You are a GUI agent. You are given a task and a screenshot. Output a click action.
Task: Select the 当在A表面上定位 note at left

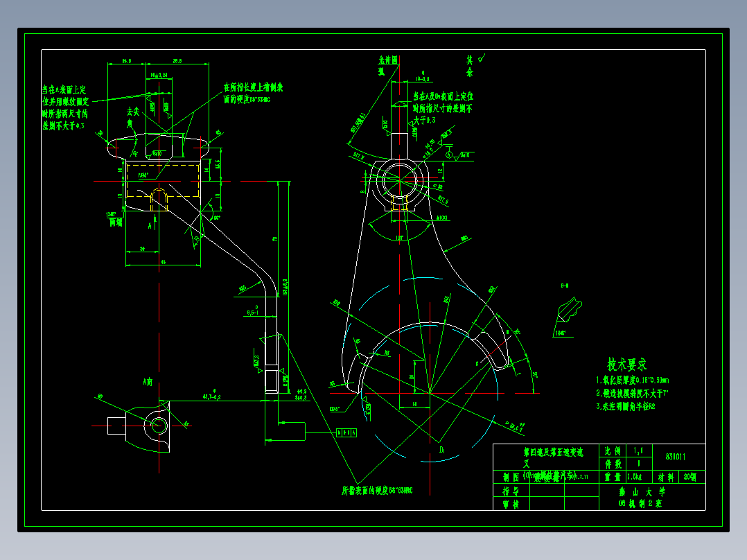(65, 107)
